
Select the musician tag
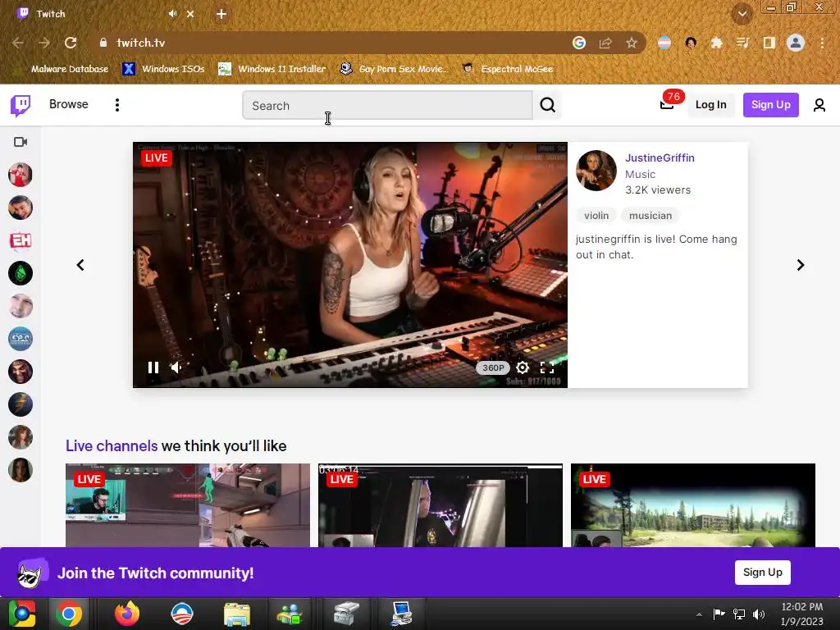650,216
